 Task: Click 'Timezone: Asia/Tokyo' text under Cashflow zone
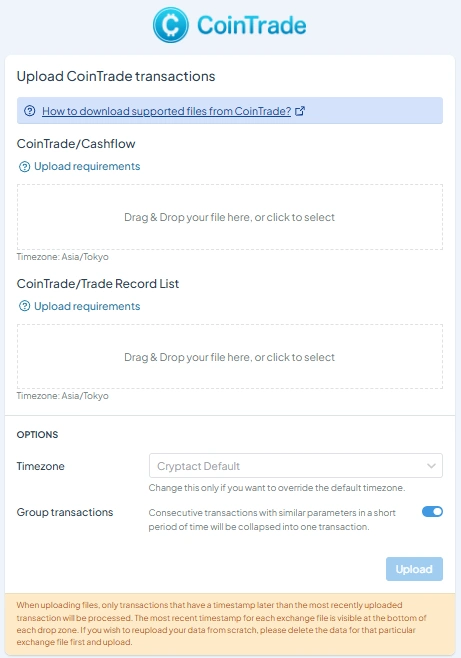(x=63, y=257)
